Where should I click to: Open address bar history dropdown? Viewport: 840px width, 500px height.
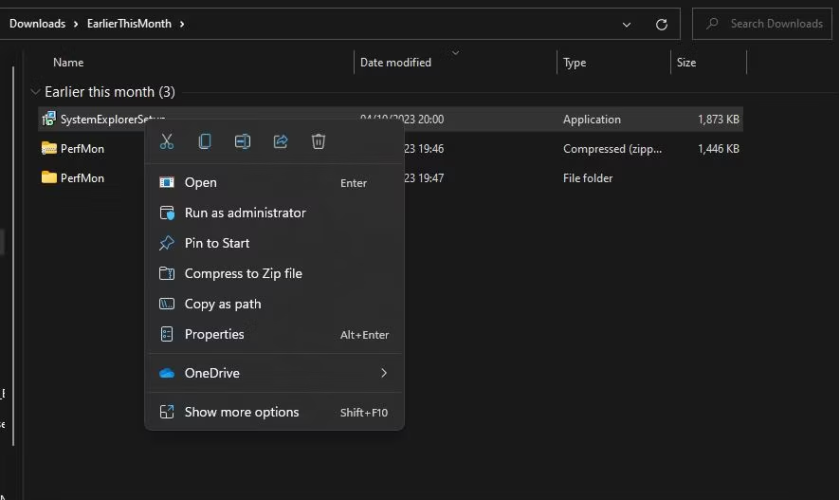click(x=626, y=24)
